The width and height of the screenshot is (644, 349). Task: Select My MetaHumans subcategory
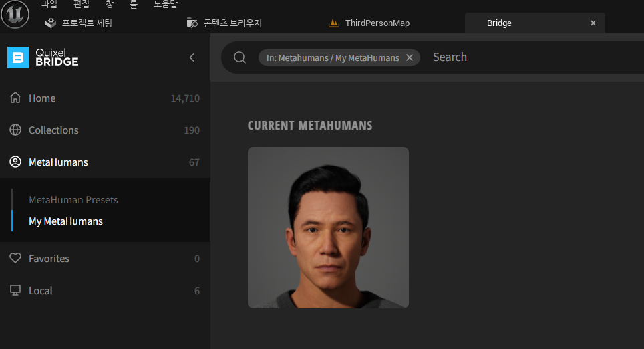[x=65, y=221]
